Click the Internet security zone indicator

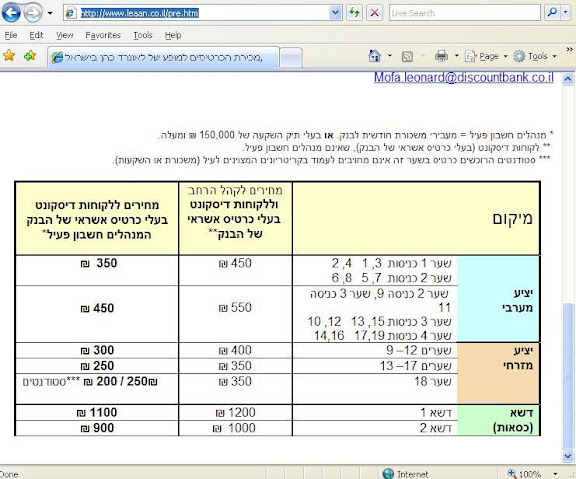click(405, 474)
